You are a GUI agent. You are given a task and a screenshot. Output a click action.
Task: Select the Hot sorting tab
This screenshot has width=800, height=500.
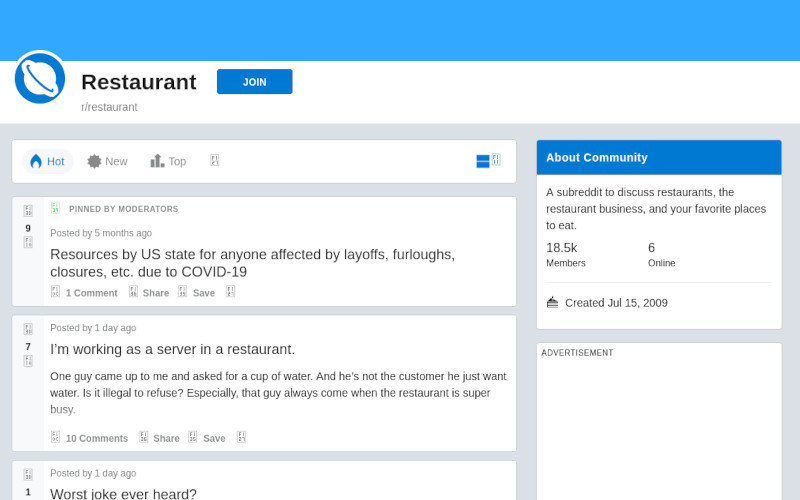[47, 161]
